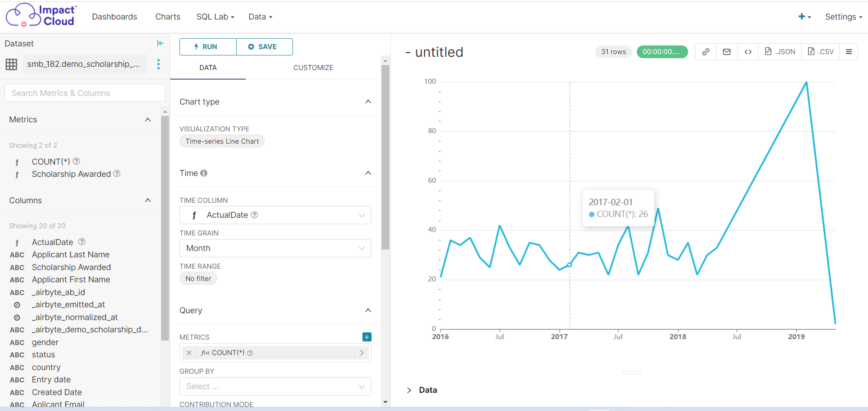
Task: Open the Time Grain Month dropdown
Action: click(274, 248)
